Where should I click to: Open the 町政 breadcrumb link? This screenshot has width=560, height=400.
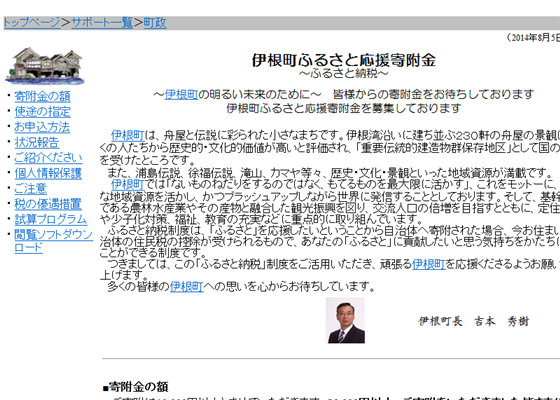155,23
